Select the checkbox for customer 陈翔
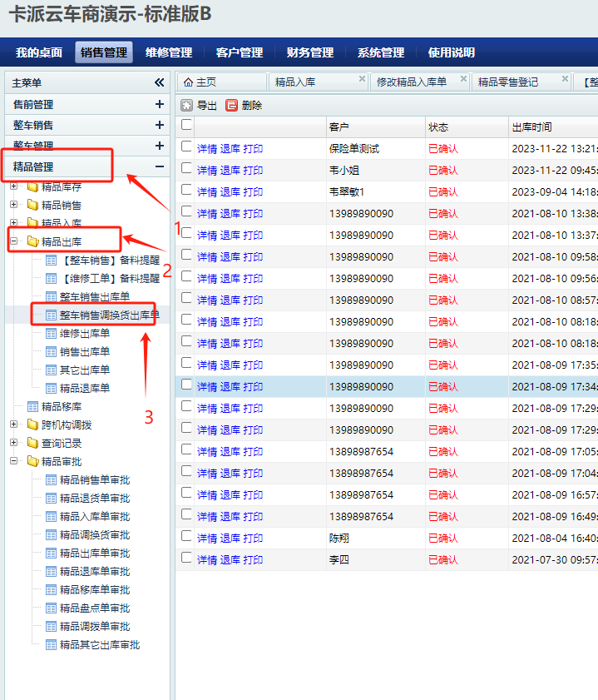This screenshot has width=598, height=700. [x=187, y=537]
